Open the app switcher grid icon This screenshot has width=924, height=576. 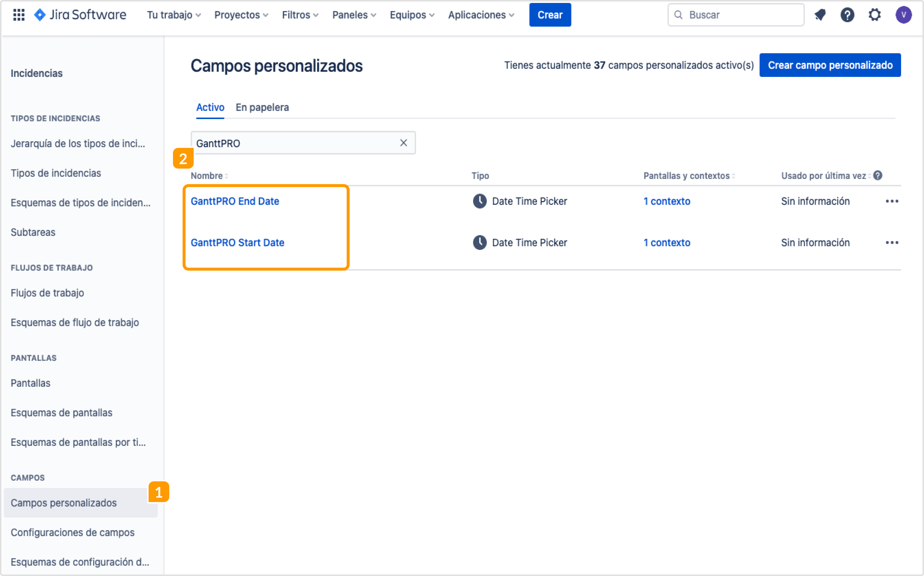pyautogui.click(x=18, y=15)
